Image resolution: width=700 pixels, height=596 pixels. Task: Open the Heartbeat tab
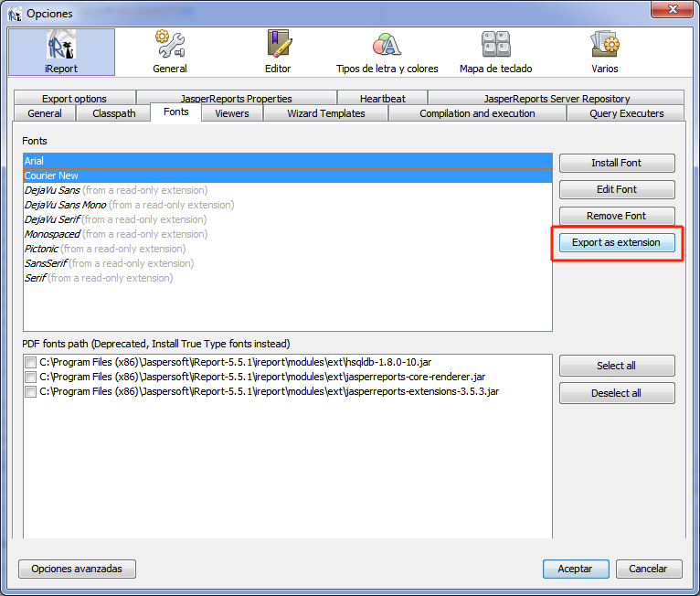383,98
